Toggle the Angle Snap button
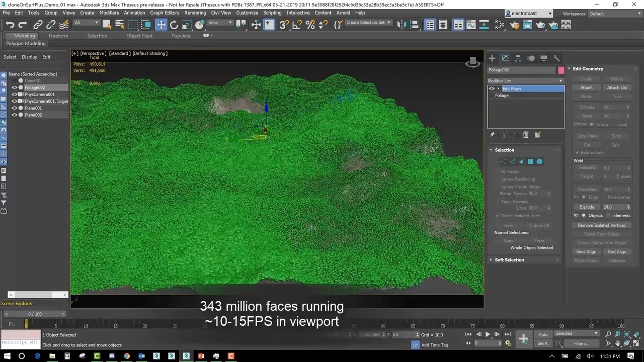This screenshot has height=362, width=644. point(297,24)
